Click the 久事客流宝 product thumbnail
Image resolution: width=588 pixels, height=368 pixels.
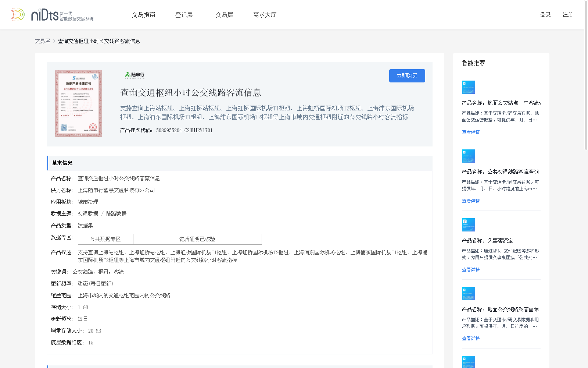tap(469, 224)
